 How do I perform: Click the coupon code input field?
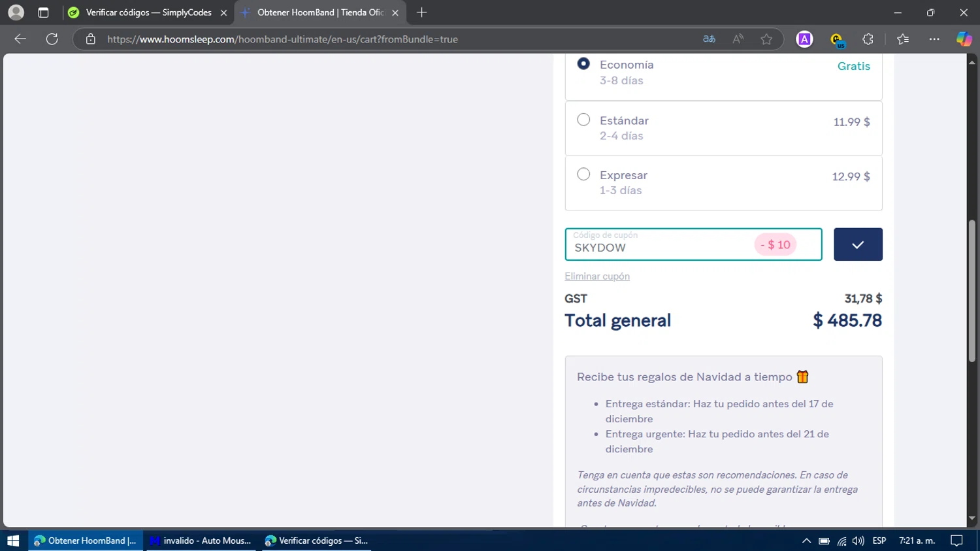pyautogui.click(x=693, y=244)
